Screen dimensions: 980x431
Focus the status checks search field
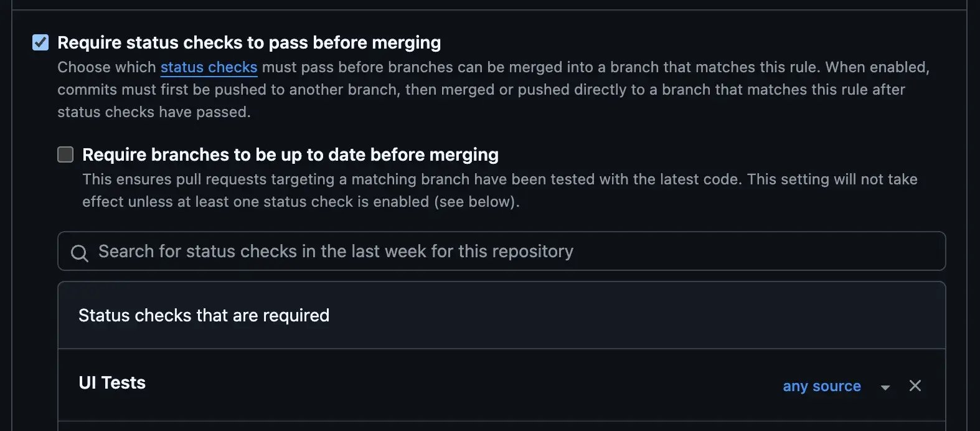(501, 251)
